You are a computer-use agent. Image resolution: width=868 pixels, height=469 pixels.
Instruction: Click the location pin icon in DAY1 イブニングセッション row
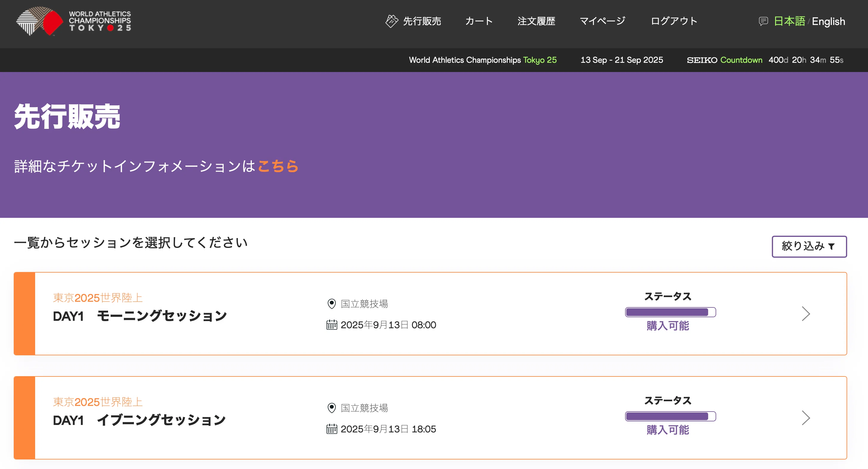coord(332,408)
